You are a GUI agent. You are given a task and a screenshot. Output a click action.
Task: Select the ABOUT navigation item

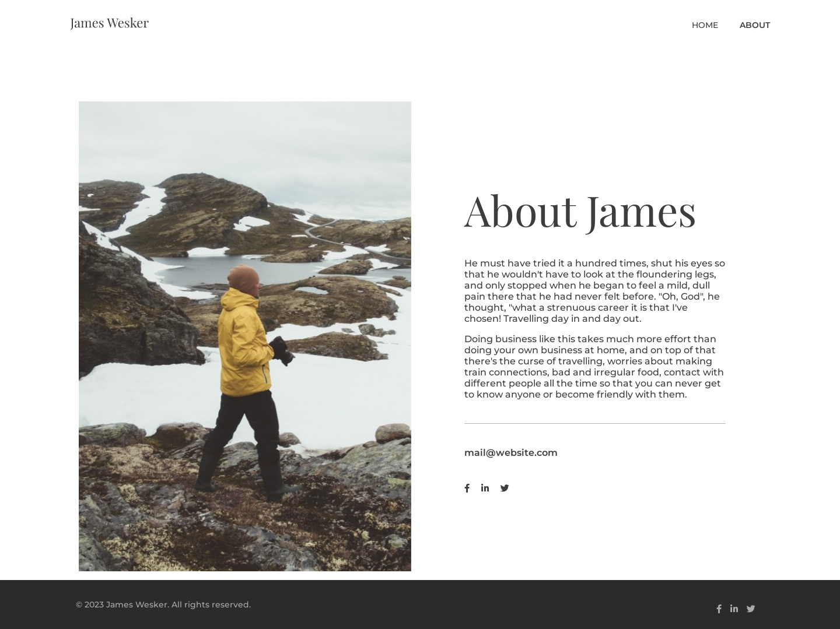point(754,25)
